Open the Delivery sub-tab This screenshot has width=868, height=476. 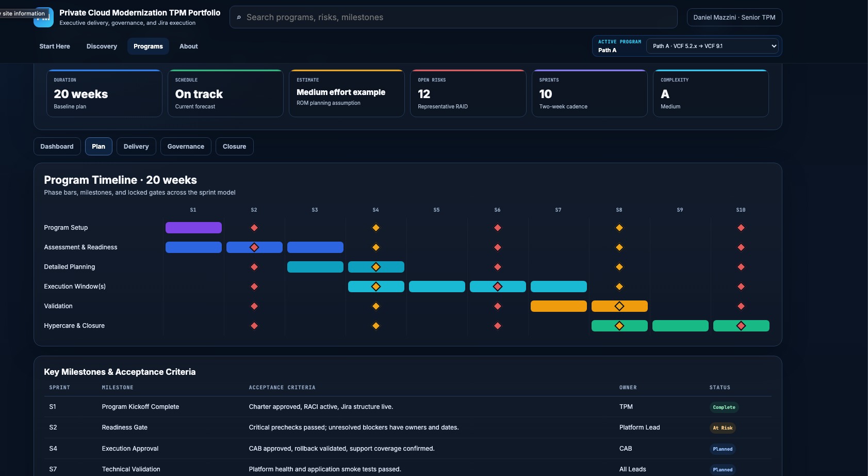136,147
